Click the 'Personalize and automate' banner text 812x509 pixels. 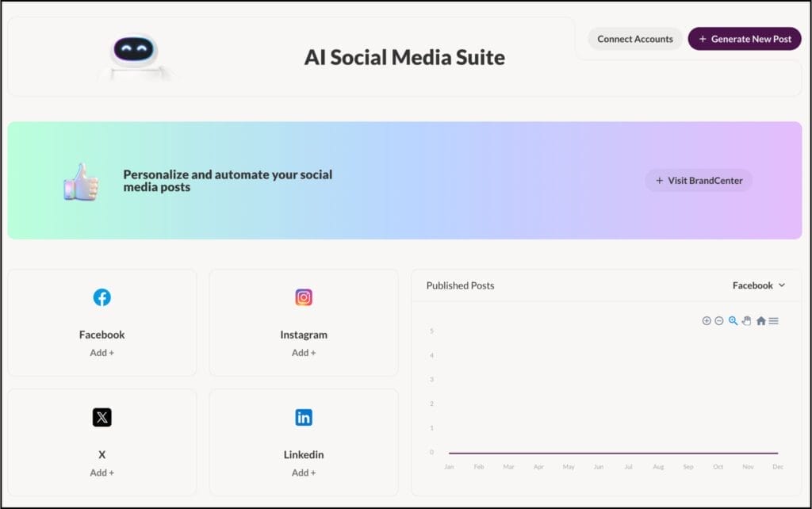click(228, 181)
